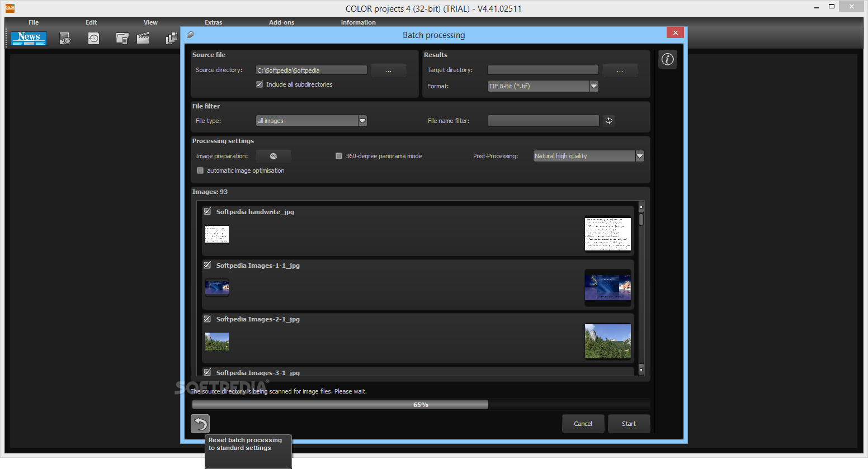
Task: Click the 65% scanning progress bar
Action: (x=421, y=404)
